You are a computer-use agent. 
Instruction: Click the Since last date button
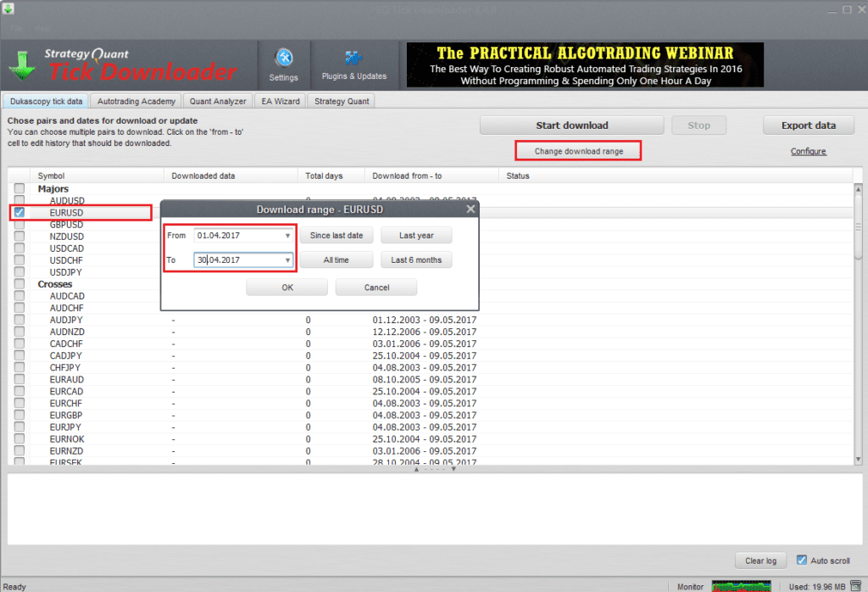coord(337,236)
